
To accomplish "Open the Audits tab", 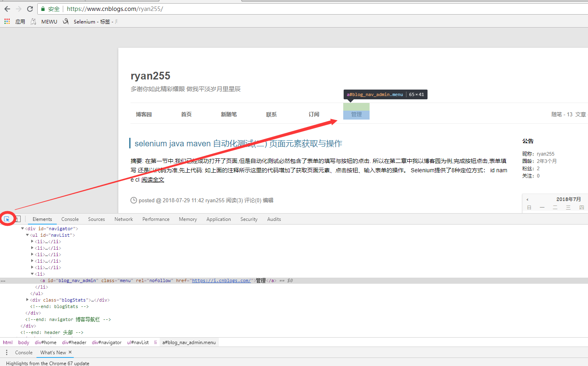I will [x=274, y=219].
